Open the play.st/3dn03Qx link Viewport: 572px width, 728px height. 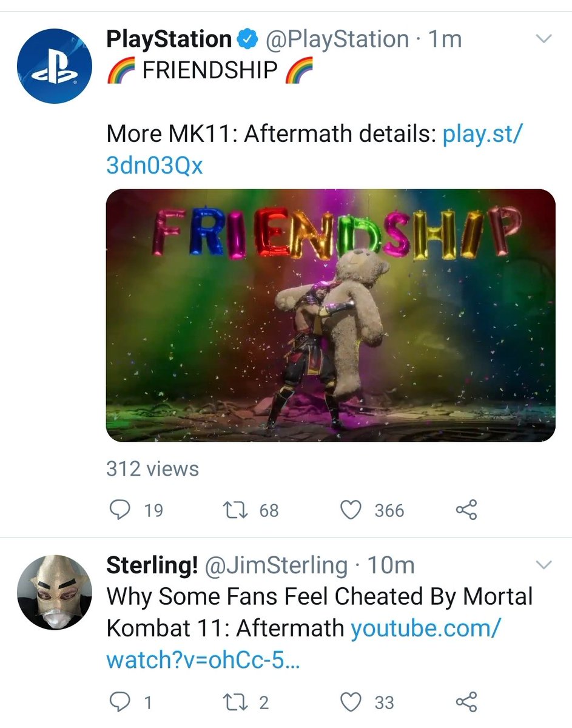click(x=314, y=149)
